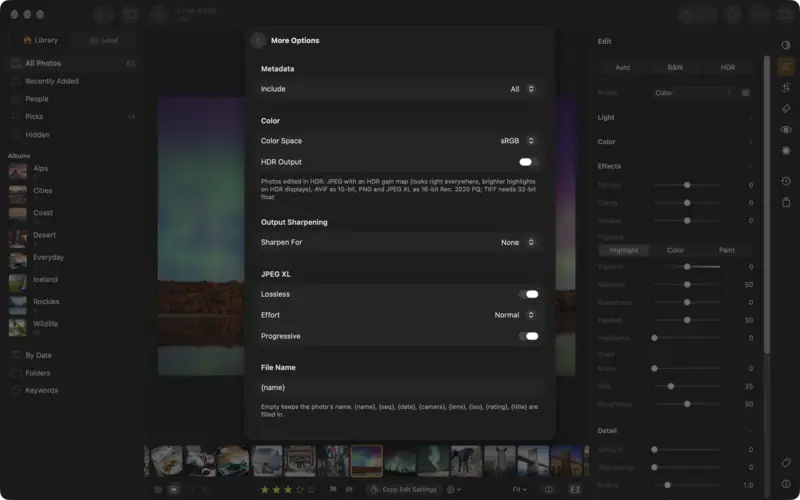Open the Alps album thumbnail
This screenshot has height=500, width=800.
coord(18,171)
